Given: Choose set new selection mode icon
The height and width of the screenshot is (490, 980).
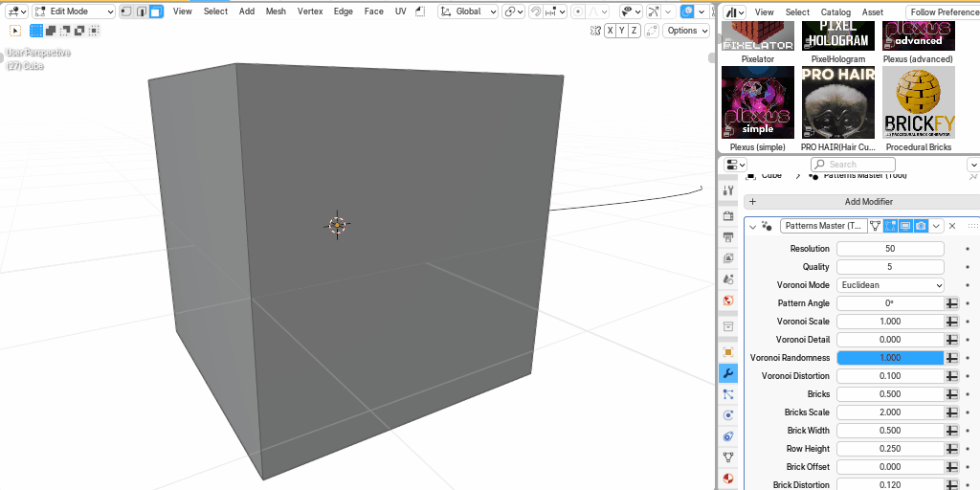Looking at the screenshot, I should point(36,30).
